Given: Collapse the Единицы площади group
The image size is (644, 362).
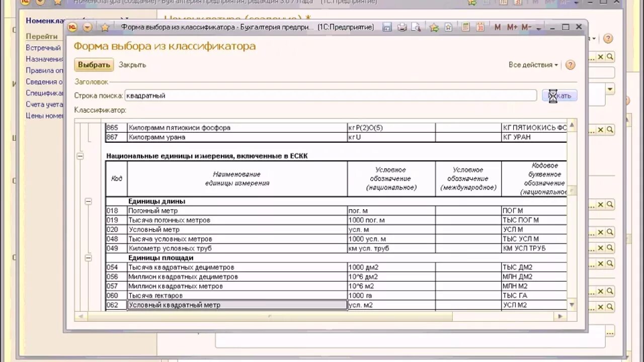Looking at the screenshot, I should 89,258.
